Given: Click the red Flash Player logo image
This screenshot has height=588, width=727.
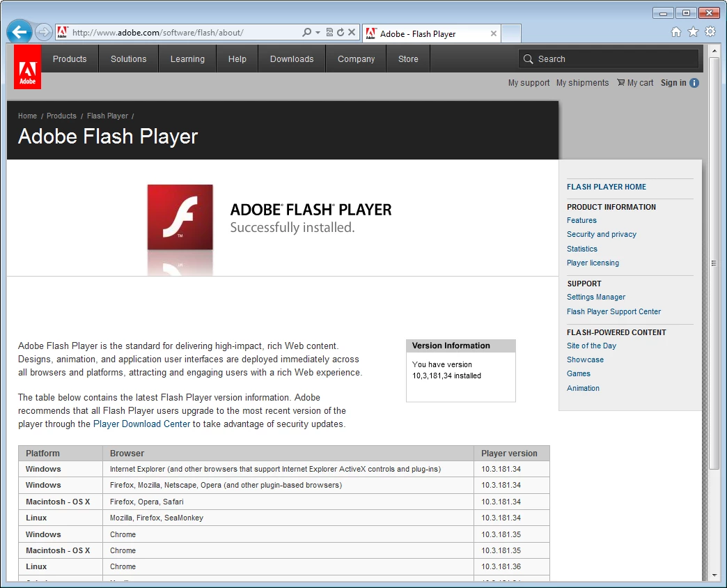Looking at the screenshot, I should (180, 217).
